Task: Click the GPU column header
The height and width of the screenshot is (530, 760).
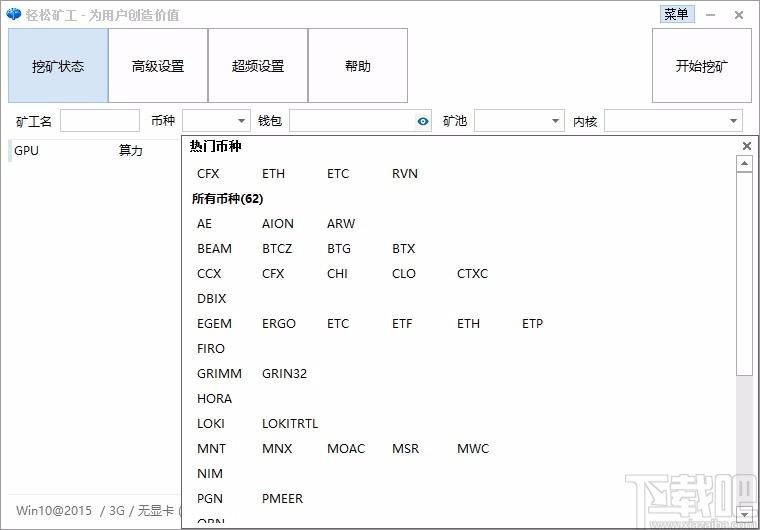Action: click(26, 150)
